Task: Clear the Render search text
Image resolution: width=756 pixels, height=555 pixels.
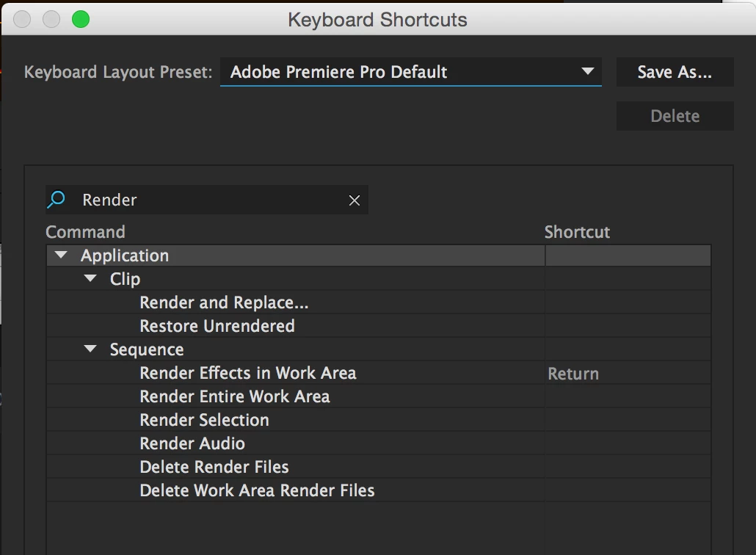Action: [x=355, y=200]
